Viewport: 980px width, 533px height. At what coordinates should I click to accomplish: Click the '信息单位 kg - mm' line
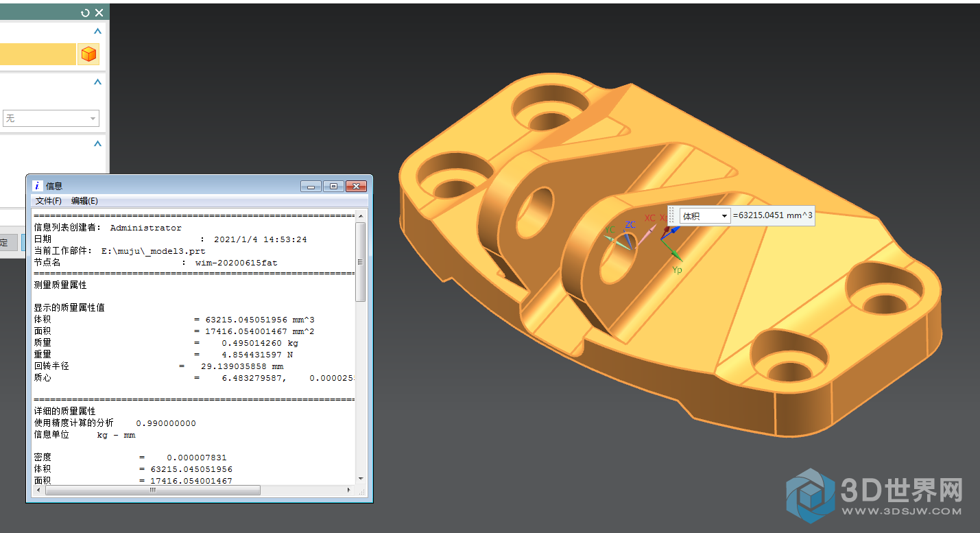click(x=84, y=435)
